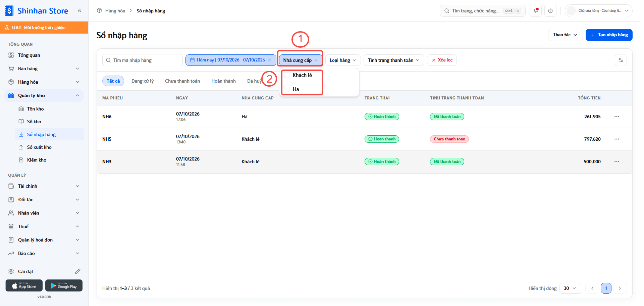Change rows per page dropdown 30
This screenshot has height=306, width=644.
[x=570, y=288]
